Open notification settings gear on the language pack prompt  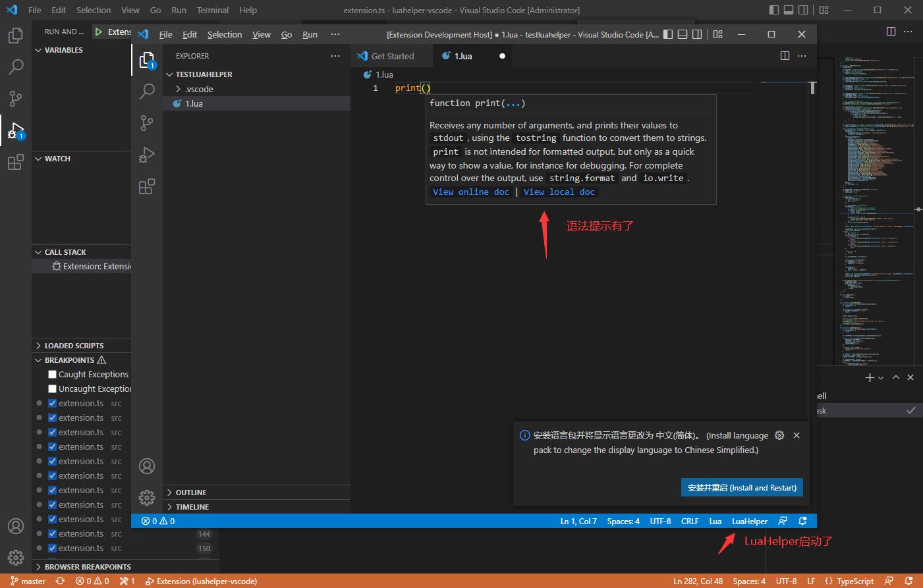coord(779,435)
